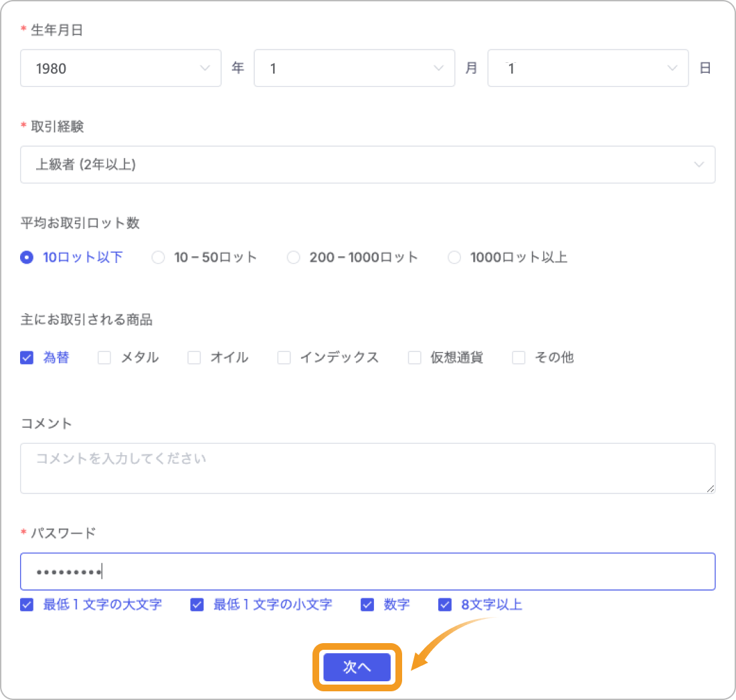Click the 最低1文字の小文字 requirement checkbox
The width and height of the screenshot is (736, 700).
pos(197,605)
